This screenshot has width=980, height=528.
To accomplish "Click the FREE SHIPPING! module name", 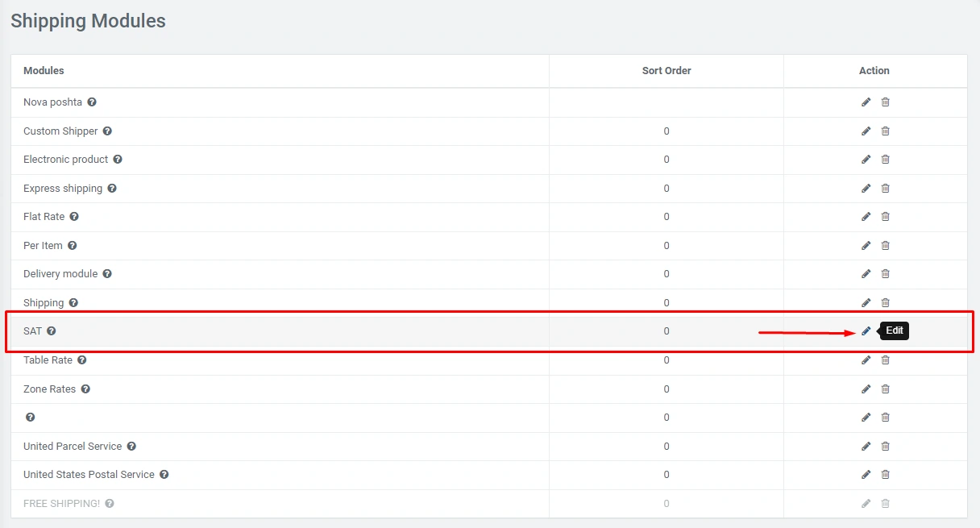I will click(61, 504).
